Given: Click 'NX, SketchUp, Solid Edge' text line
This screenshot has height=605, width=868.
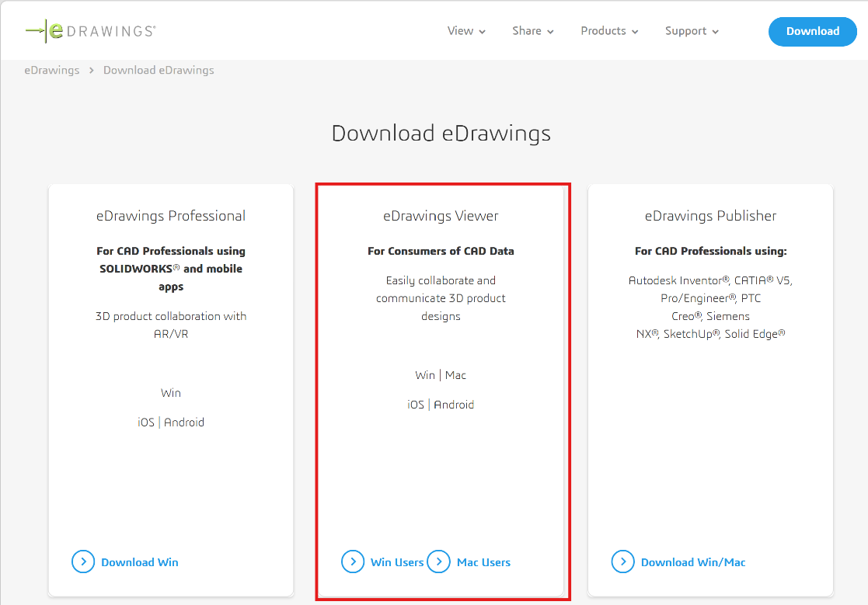Looking at the screenshot, I should pyautogui.click(x=711, y=334).
